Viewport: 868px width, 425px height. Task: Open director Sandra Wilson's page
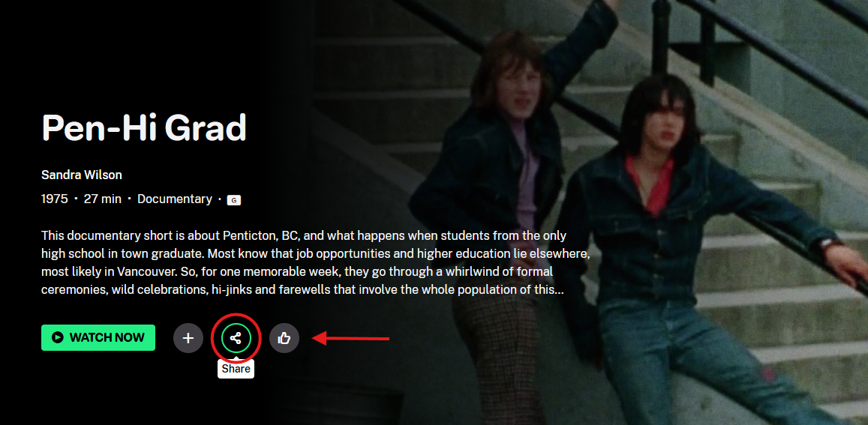pyautogui.click(x=81, y=175)
